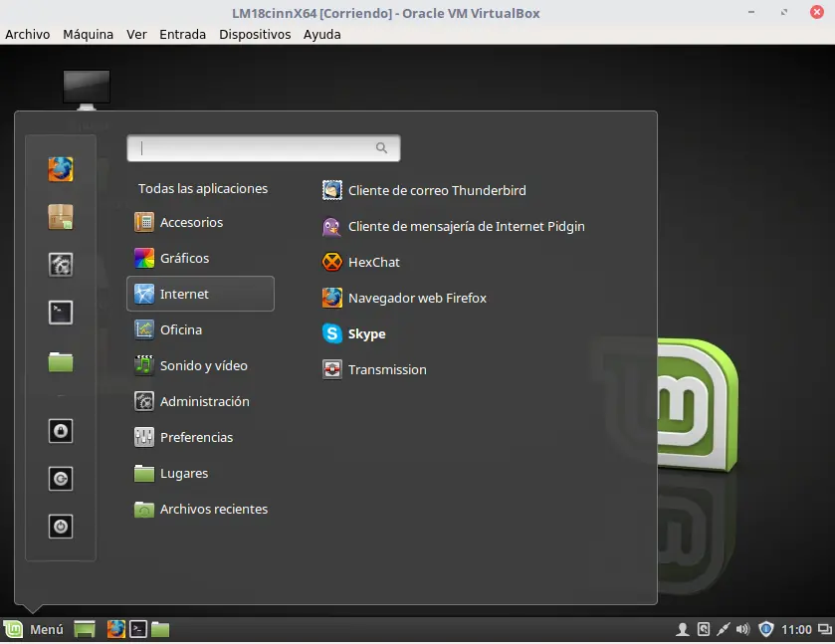Launch Cliente de mensajería de Internet Pidgin
Image resolution: width=835 pixels, height=644 pixels.
click(x=467, y=226)
